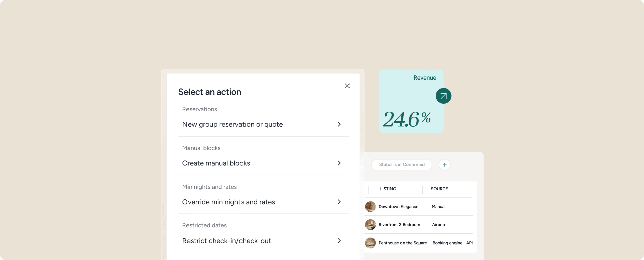Expand chevron next to New group reservation
Image resolution: width=644 pixels, height=260 pixels.
pyautogui.click(x=339, y=124)
